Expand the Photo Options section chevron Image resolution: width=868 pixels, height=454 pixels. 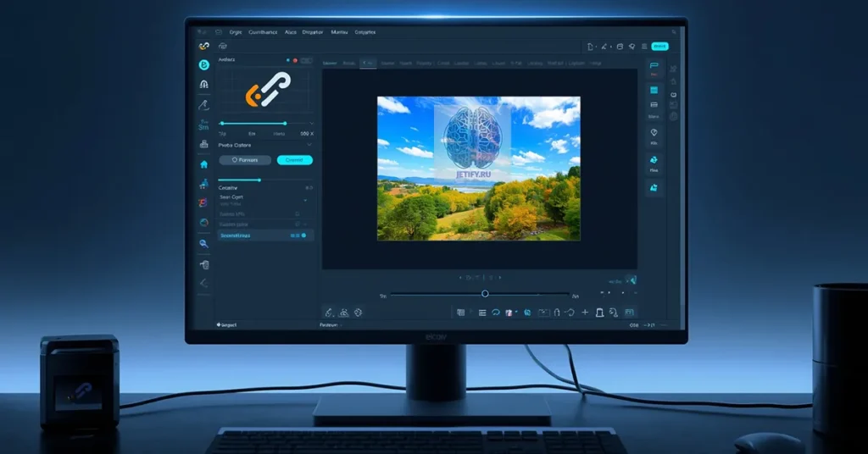pyautogui.click(x=309, y=144)
